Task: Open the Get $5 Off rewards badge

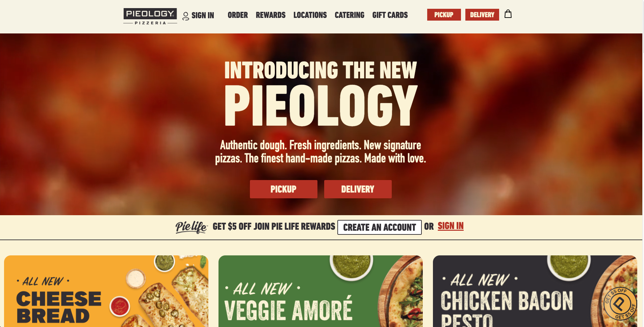Action: click(620, 303)
